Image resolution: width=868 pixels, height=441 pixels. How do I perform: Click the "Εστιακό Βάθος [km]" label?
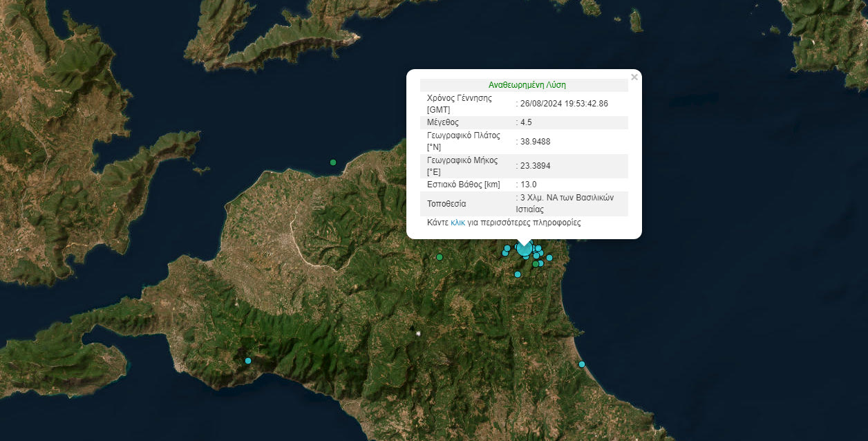pos(463,185)
